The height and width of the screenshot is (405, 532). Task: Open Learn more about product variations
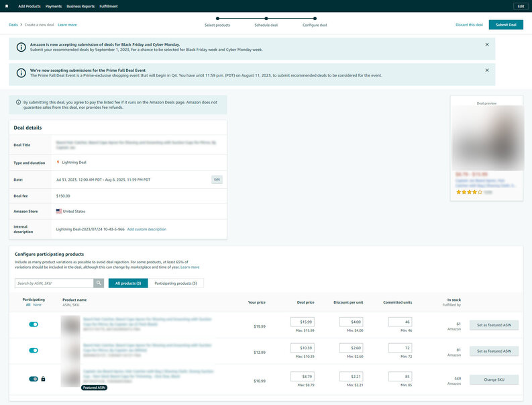(190, 267)
